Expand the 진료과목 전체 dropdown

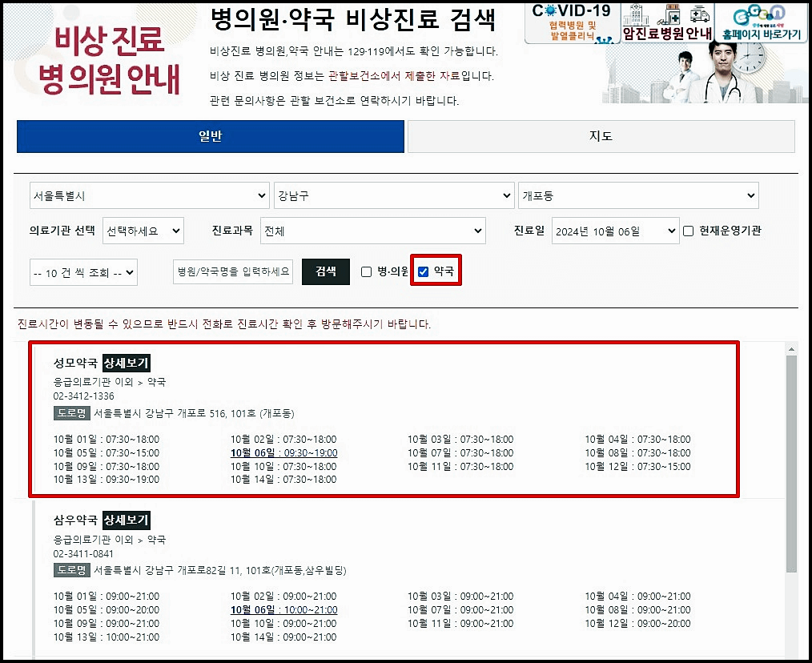tap(372, 230)
